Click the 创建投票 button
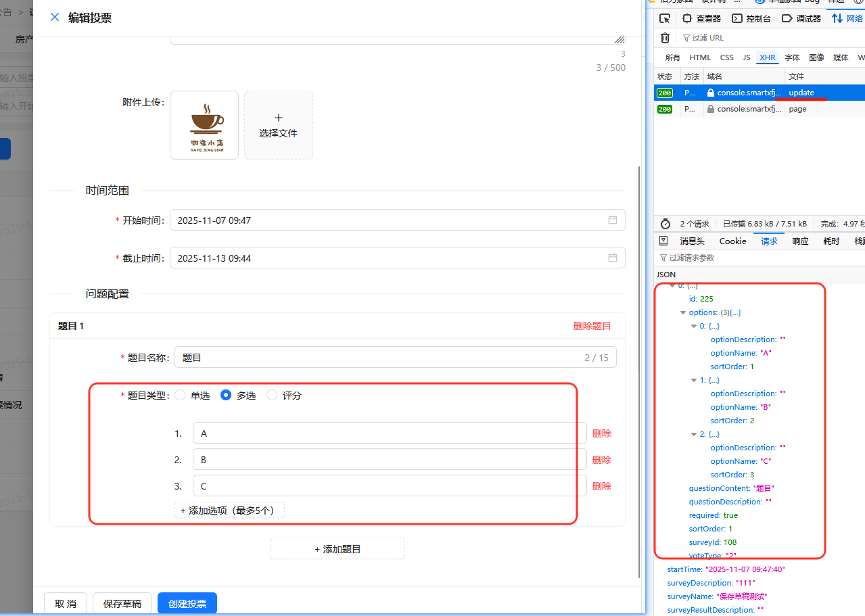865x616 pixels. click(x=187, y=602)
